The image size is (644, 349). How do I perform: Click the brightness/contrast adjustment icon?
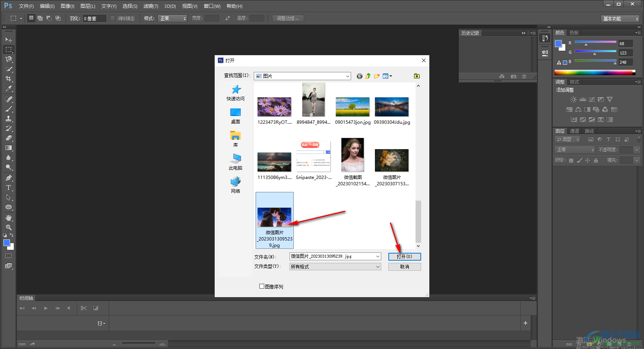(574, 100)
